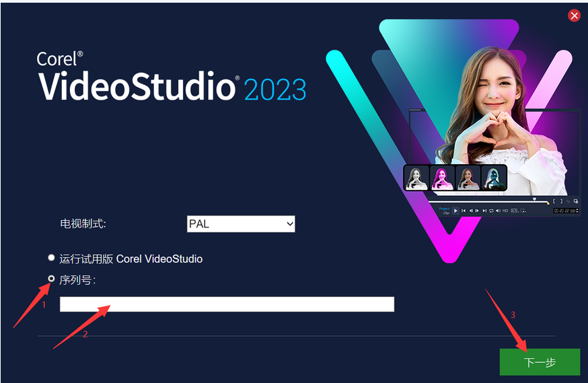Select the 序列号 serial number radio button
The height and width of the screenshot is (383, 588).
51,279
